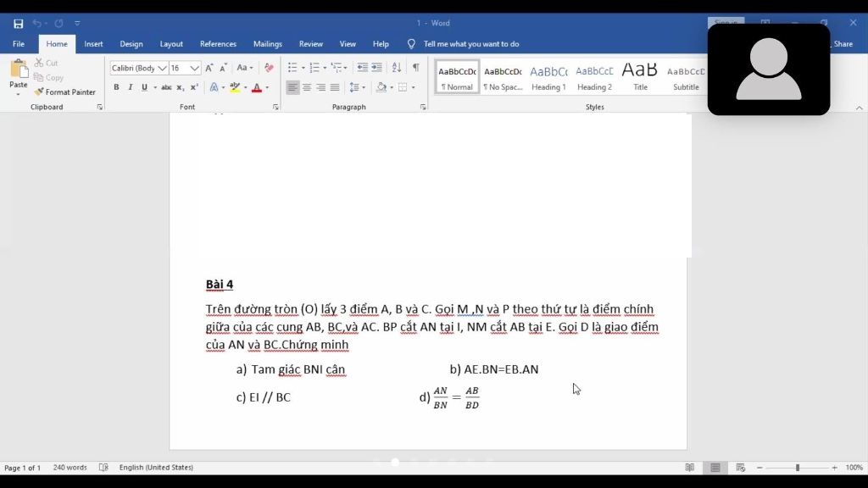The height and width of the screenshot is (488, 868).
Task: Apply red font color
Action: tap(257, 87)
